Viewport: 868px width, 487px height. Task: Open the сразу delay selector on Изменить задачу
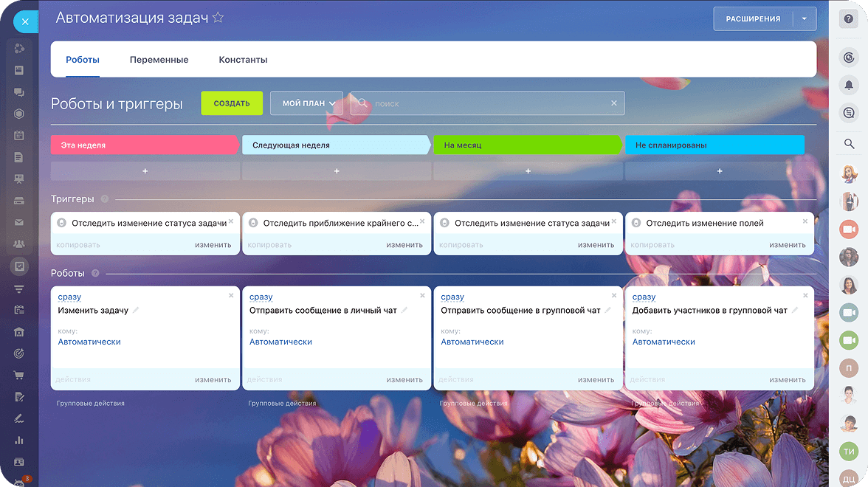tap(69, 297)
